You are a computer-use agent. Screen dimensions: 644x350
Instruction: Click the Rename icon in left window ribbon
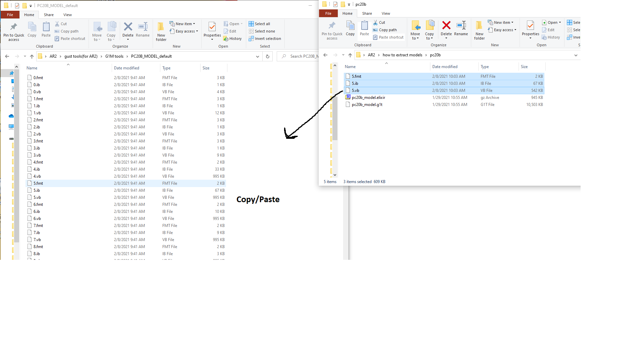(x=143, y=30)
